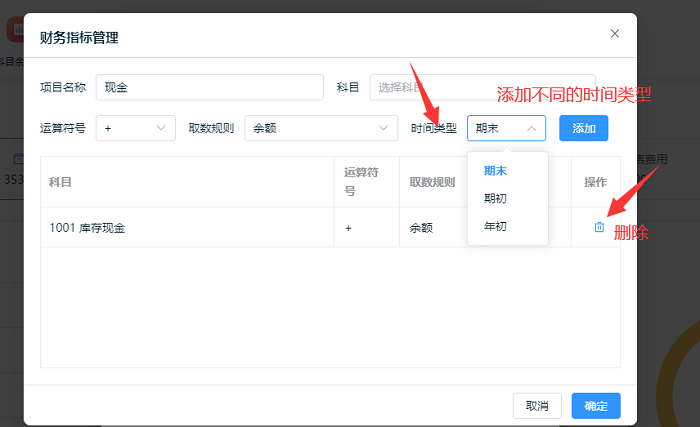Click the 运算符号 table column header
700x427 pixels.
(362, 182)
